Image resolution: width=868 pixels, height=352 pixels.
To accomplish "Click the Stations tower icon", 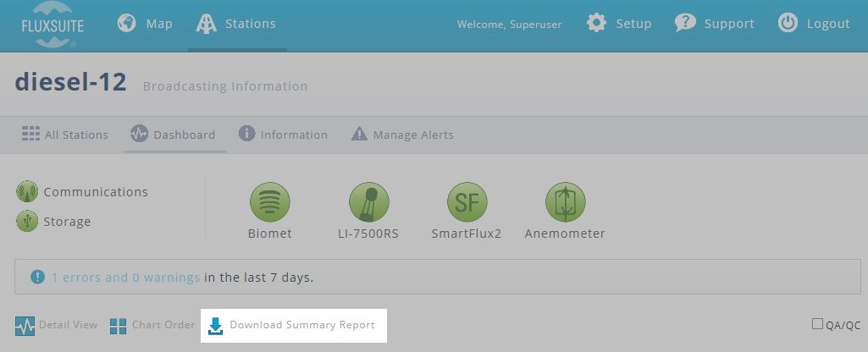I will [x=207, y=24].
